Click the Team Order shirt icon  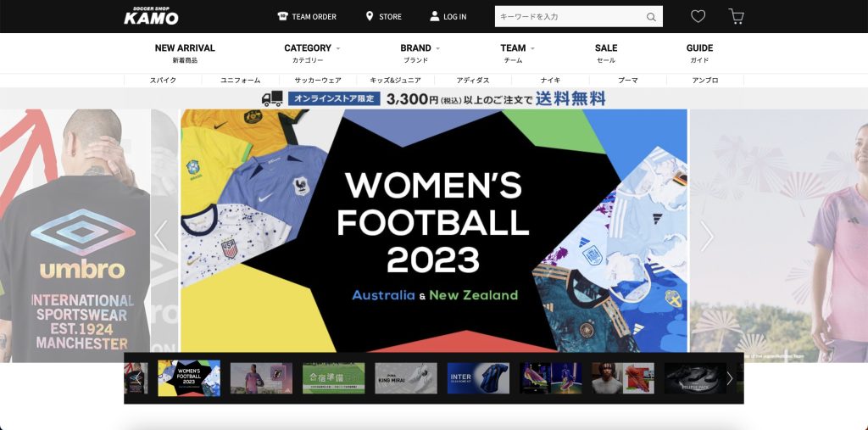(x=283, y=16)
